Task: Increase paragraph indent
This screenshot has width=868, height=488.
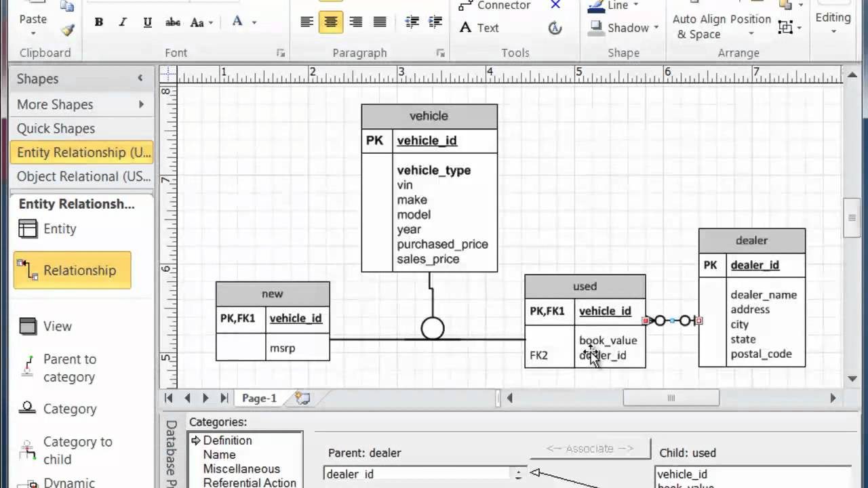Action: pyautogui.click(x=436, y=22)
